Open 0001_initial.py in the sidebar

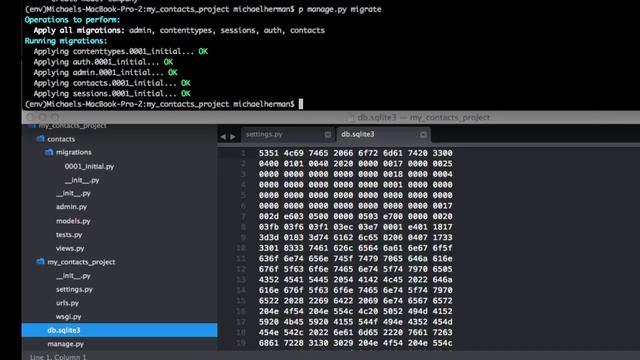(89, 167)
